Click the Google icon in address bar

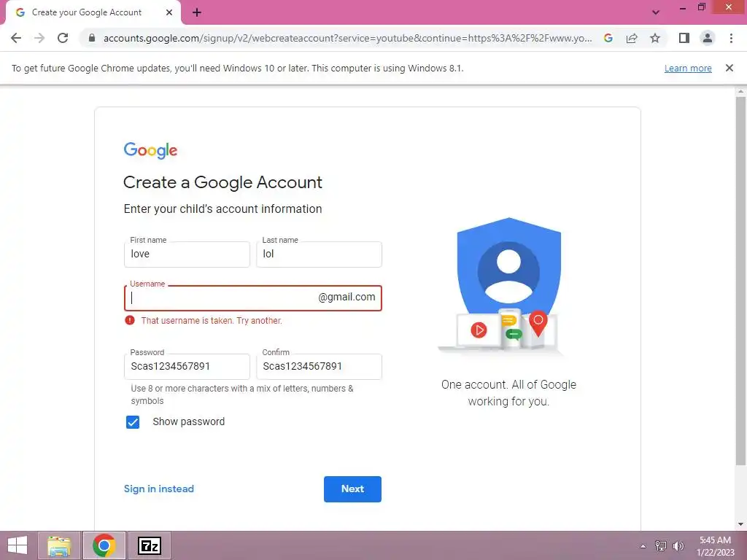click(608, 38)
